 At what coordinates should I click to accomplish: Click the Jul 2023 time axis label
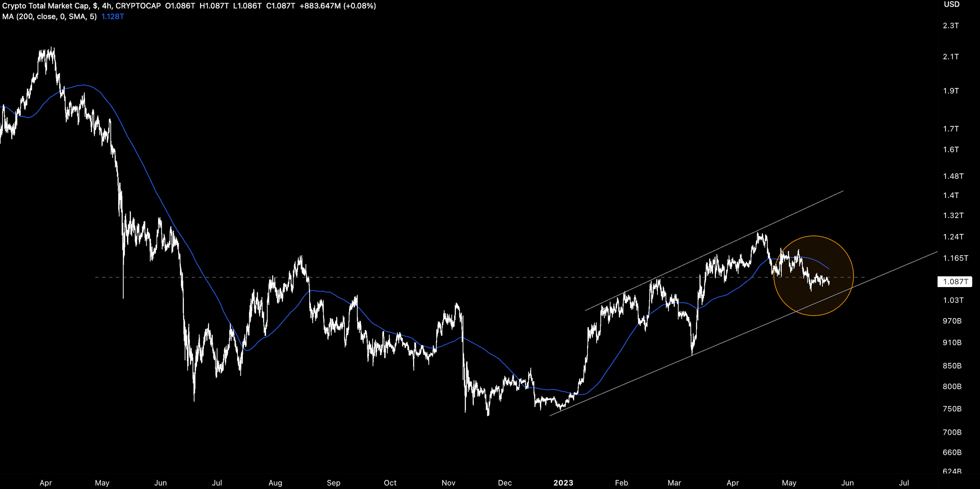904,483
